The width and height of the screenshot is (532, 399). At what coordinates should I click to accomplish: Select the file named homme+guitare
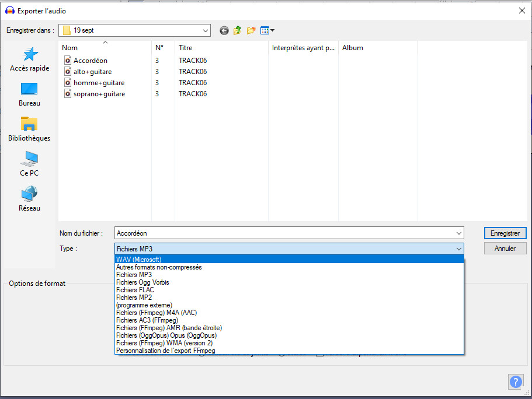tap(99, 83)
